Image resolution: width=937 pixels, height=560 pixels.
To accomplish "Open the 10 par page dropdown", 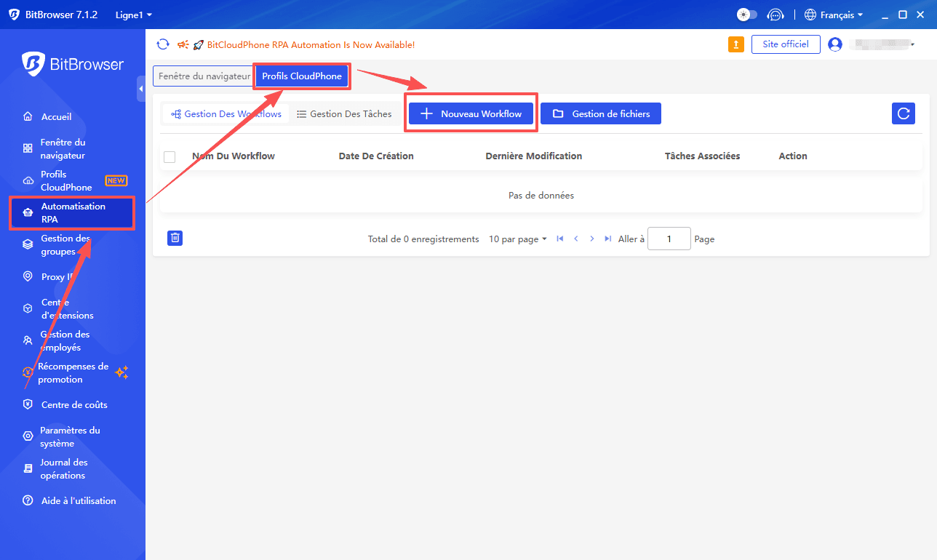I will 518,239.
